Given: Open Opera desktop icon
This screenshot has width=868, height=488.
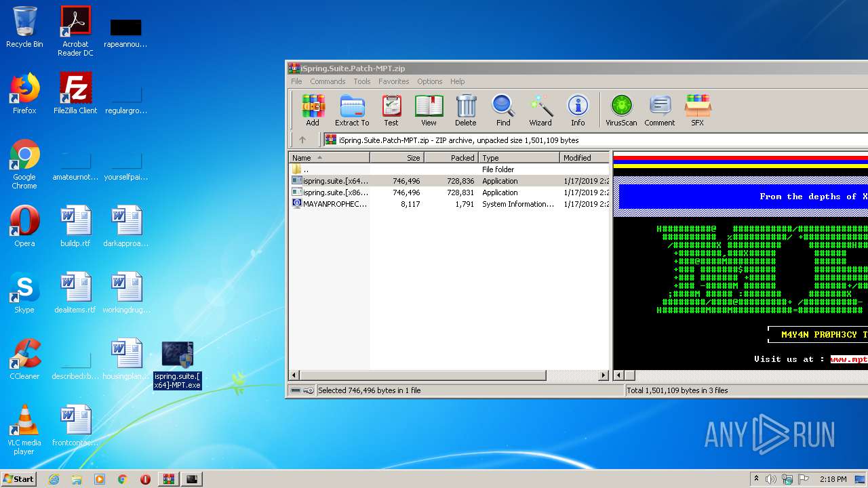Looking at the screenshot, I should pyautogui.click(x=24, y=226).
